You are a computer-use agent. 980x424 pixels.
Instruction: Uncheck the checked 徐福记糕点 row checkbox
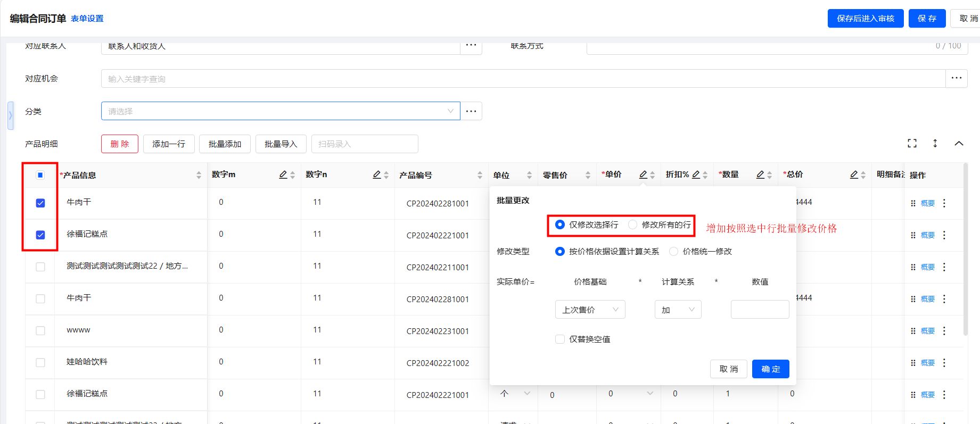[40, 235]
